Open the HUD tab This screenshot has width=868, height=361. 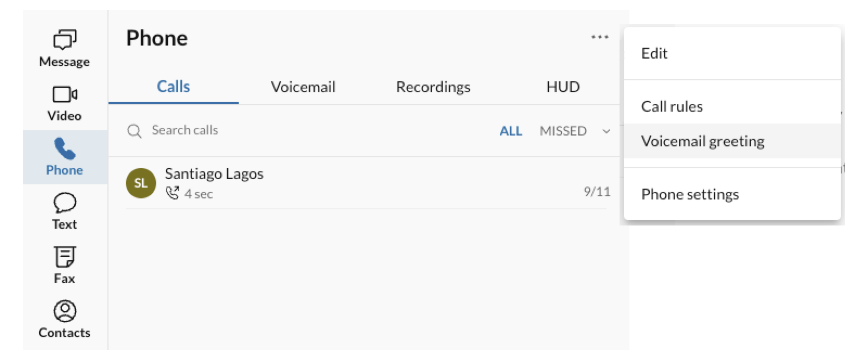click(x=563, y=87)
